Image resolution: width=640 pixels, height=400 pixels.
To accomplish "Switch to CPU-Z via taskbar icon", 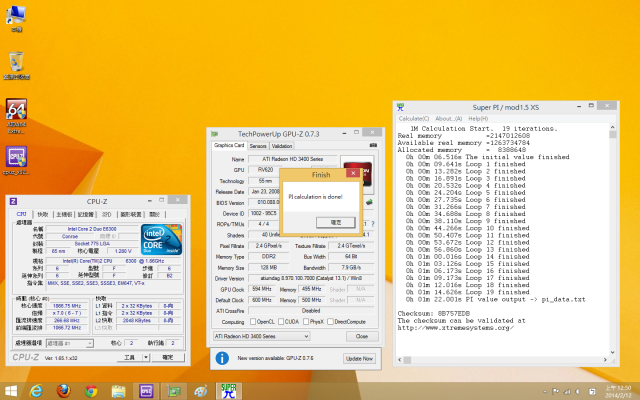I will click(x=146, y=391).
